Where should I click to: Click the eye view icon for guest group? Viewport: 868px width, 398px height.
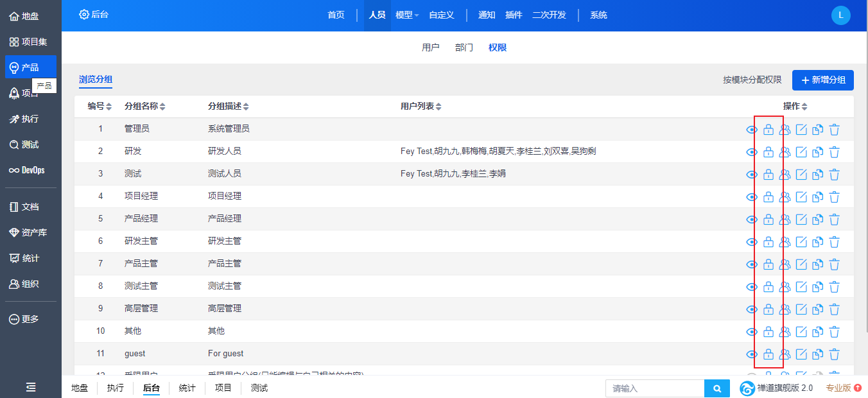click(752, 354)
